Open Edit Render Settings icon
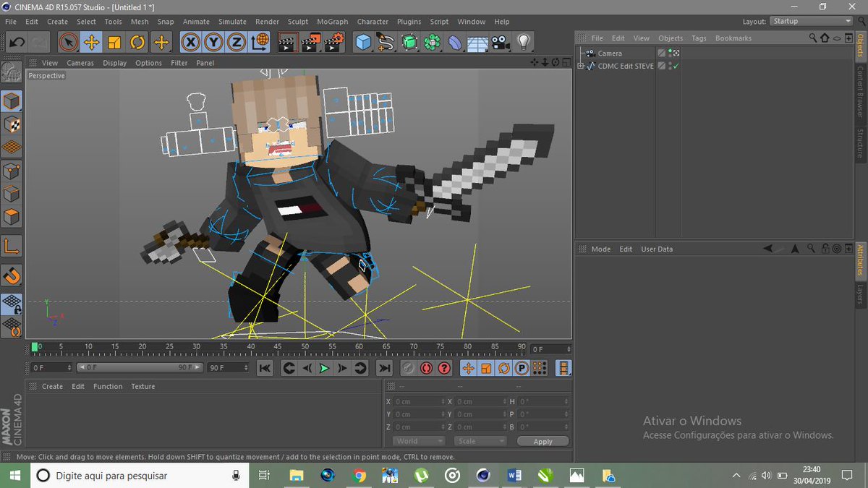Screen dimensions: 868x488 coord(333,43)
